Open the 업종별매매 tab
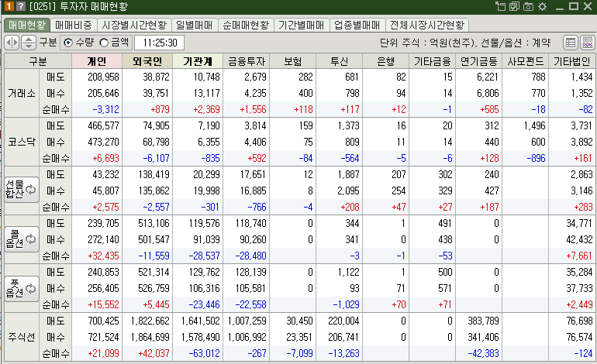The width and height of the screenshot is (597, 364). [x=357, y=25]
